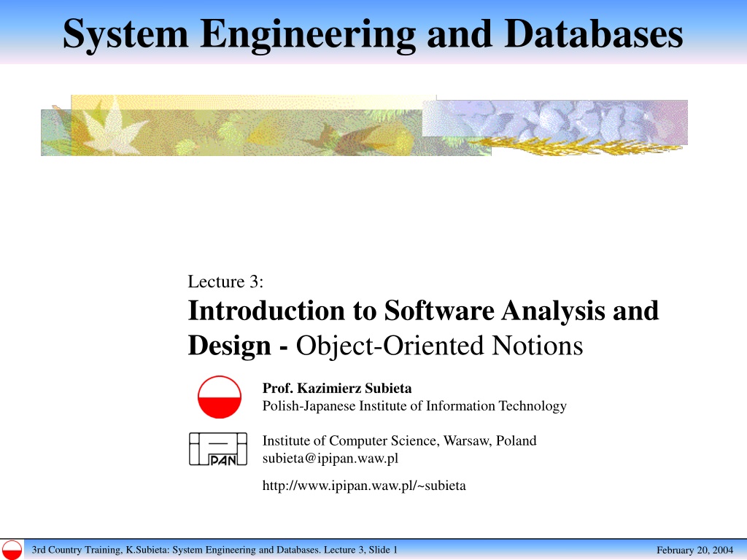
Task: Click the name Prof. Kazimierz Subieta
Action: (x=337, y=388)
